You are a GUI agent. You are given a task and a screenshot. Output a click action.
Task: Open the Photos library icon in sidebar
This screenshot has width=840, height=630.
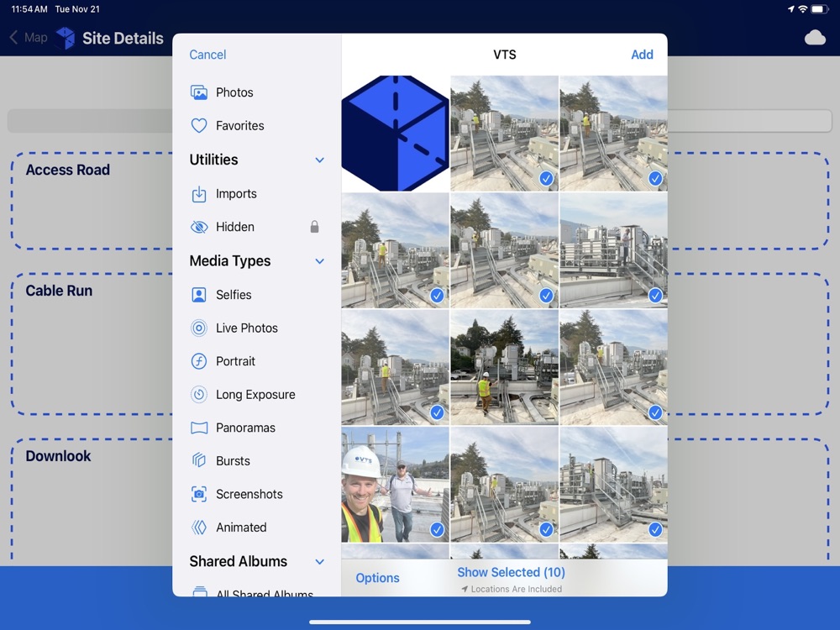(199, 92)
